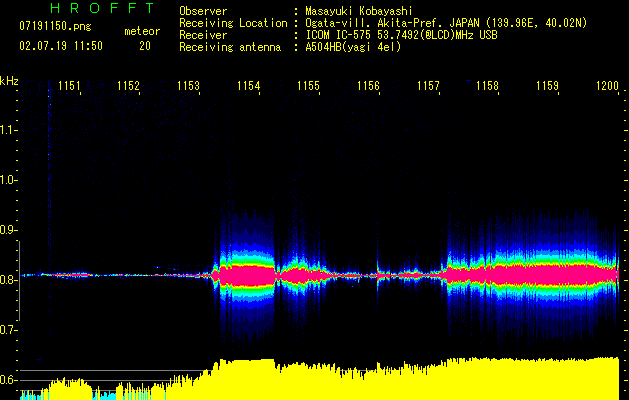
Task: Click the 0.6 frequency axis label
Action: 9,380
